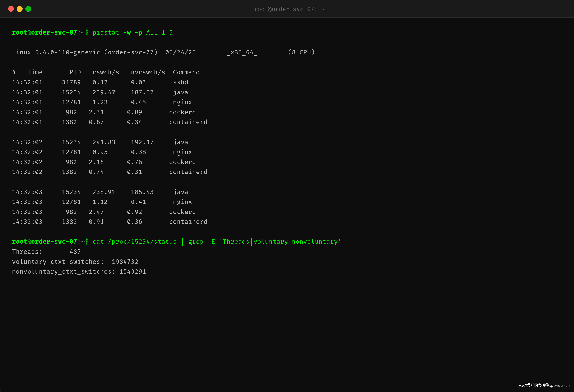574x392 pixels.
Task: Click java in the 14:32:01 row
Action: pos(181,92)
